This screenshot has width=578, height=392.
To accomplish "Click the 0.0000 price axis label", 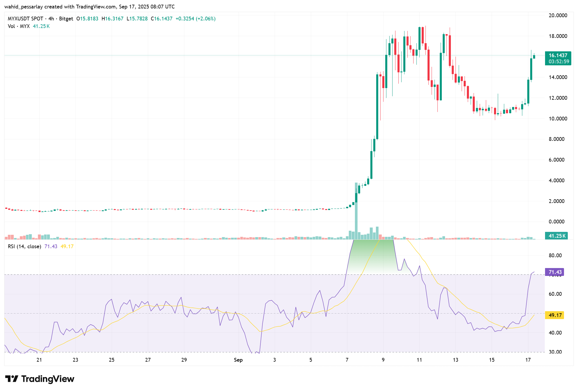I will point(556,222).
